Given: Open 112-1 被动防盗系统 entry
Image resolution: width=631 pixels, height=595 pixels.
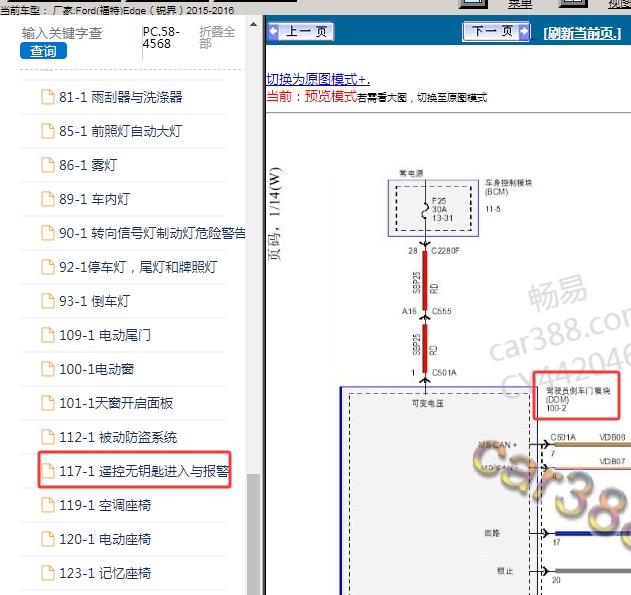Looking at the screenshot, I should (x=118, y=437).
